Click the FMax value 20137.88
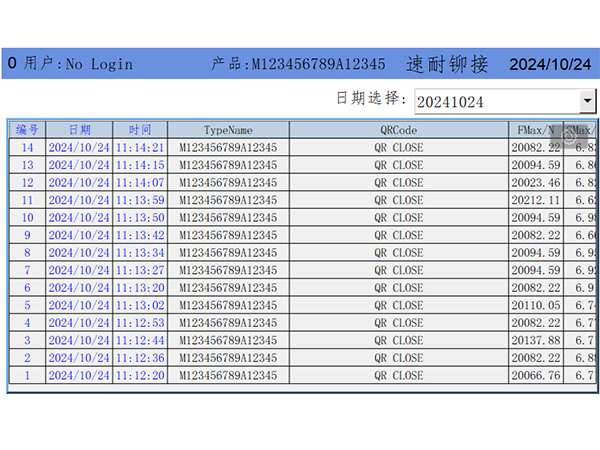 pyautogui.click(x=535, y=341)
